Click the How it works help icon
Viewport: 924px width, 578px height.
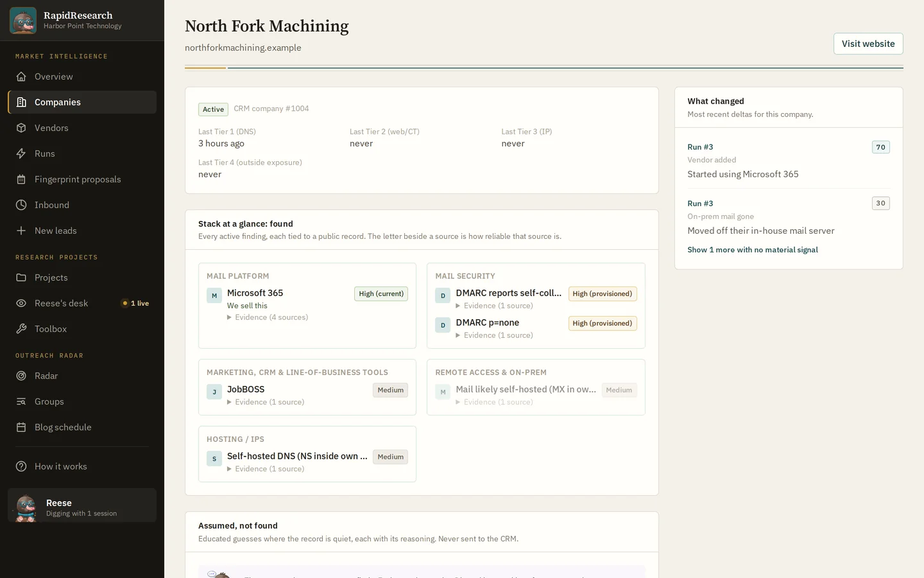(x=21, y=466)
